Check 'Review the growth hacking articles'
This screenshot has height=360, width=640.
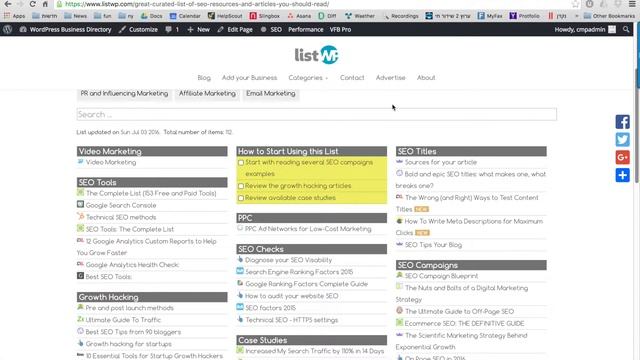(x=241, y=186)
